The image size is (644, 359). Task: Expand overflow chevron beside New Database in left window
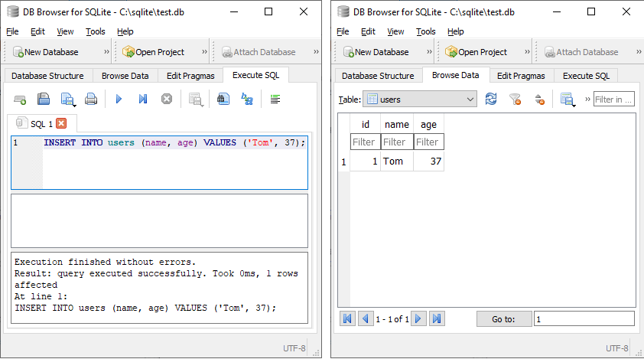(x=107, y=52)
